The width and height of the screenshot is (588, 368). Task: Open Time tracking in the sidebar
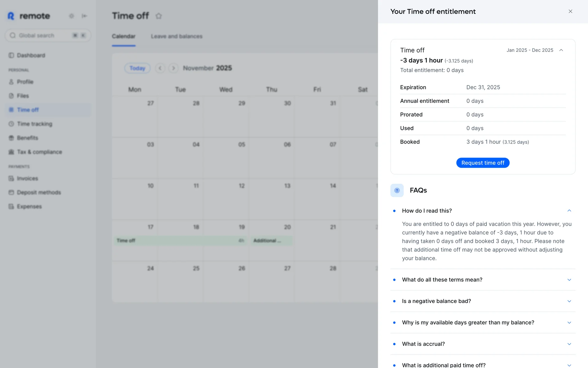pyautogui.click(x=34, y=124)
